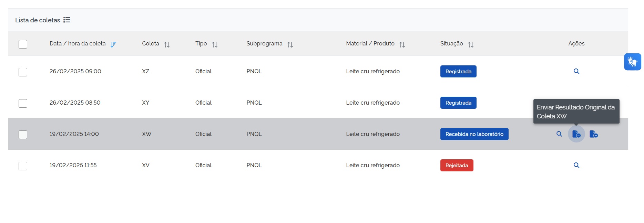Click rightmost document icon in XW row
Screen dimensions: 644x223
pyautogui.click(x=593, y=134)
